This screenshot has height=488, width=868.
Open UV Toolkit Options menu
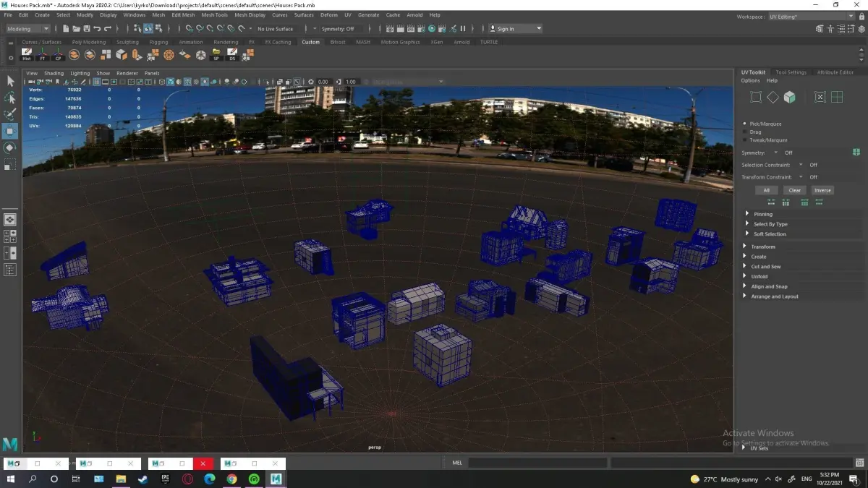click(750, 80)
